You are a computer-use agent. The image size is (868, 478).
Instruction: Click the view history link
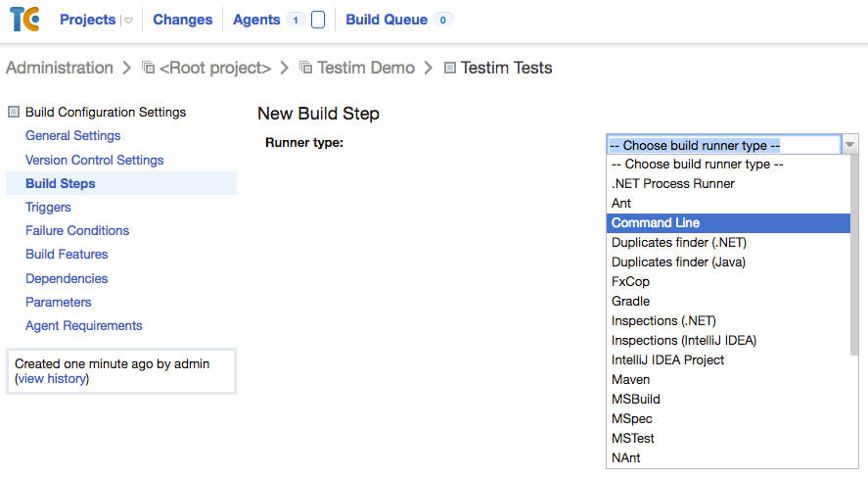53,379
